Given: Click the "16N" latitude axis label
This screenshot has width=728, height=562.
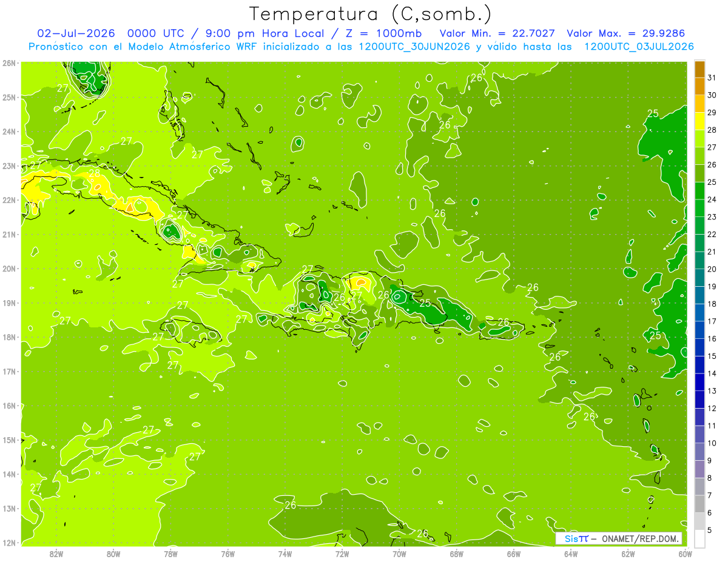Looking at the screenshot, I should (x=8, y=406).
